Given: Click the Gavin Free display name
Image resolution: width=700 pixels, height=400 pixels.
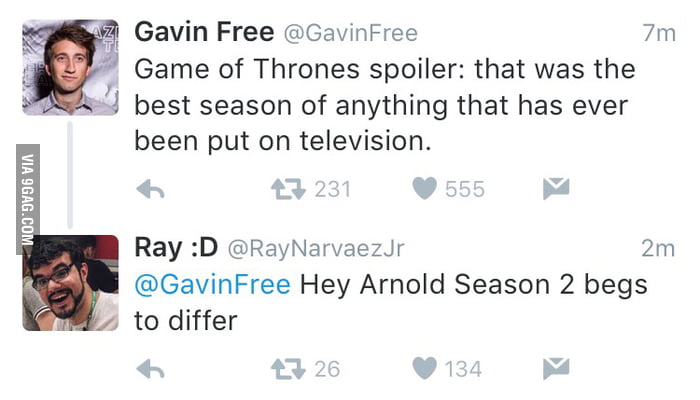Looking at the screenshot, I should click(x=203, y=33).
